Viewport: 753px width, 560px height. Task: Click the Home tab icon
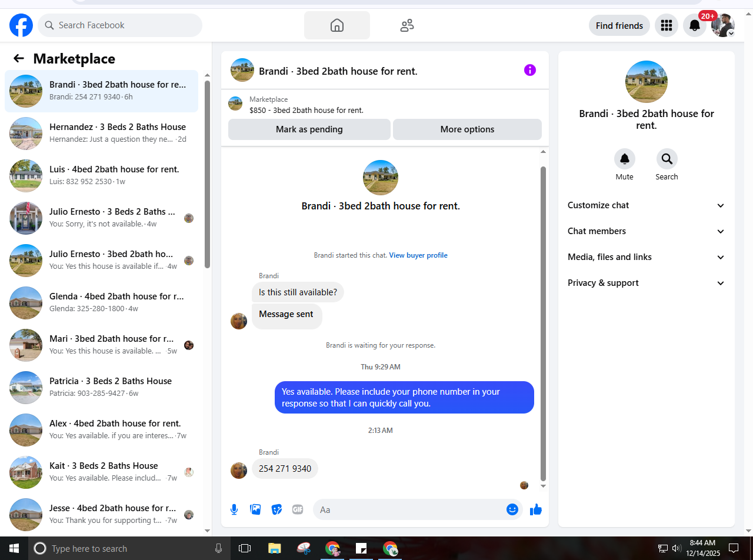point(337,25)
